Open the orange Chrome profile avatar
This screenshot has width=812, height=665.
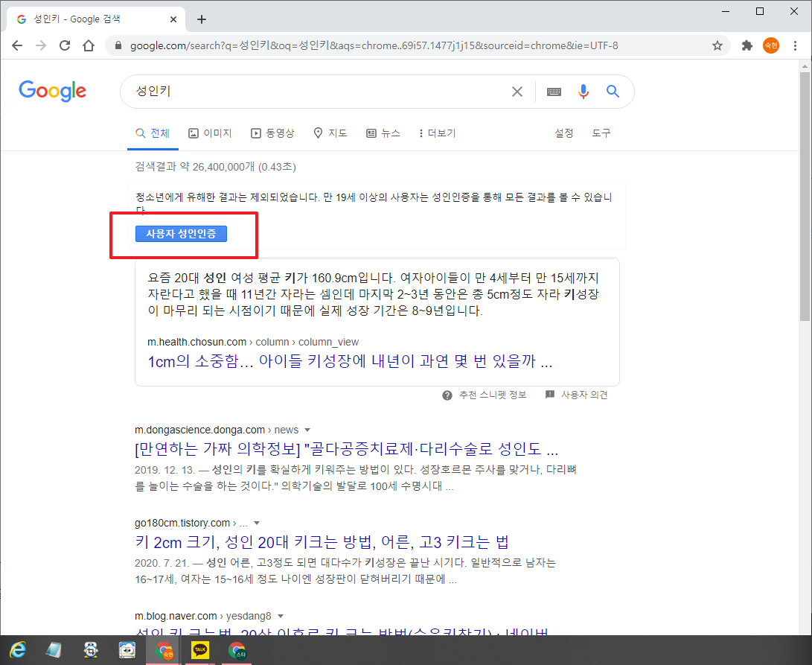(x=771, y=45)
